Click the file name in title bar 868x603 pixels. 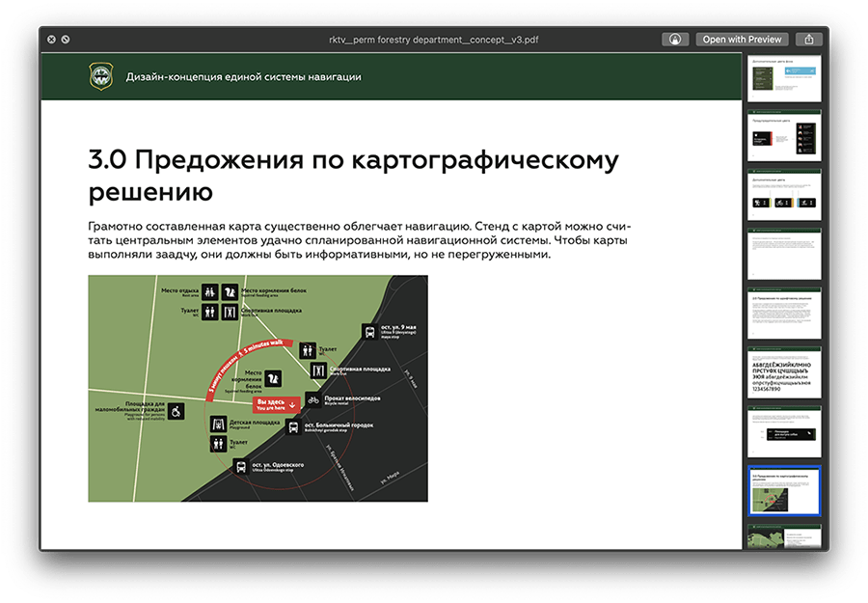[434, 39]
